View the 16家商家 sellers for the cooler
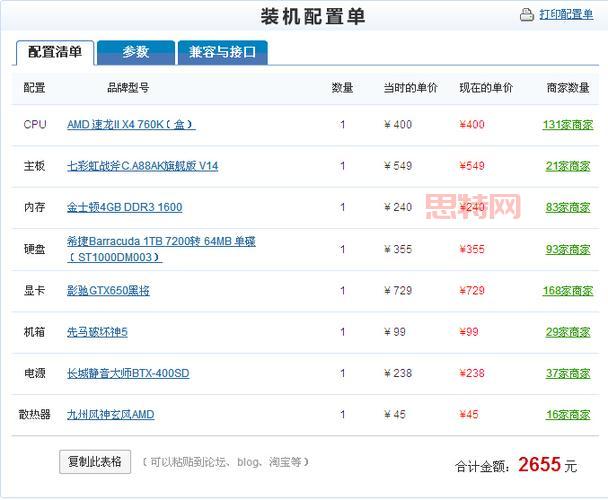The width and height of the screenshot is (608, 500). 569,415
